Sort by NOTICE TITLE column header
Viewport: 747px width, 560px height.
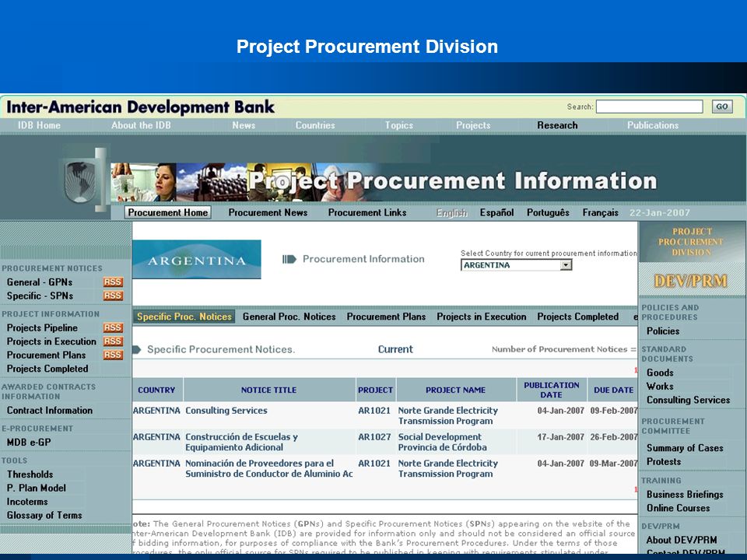point(268,390)
